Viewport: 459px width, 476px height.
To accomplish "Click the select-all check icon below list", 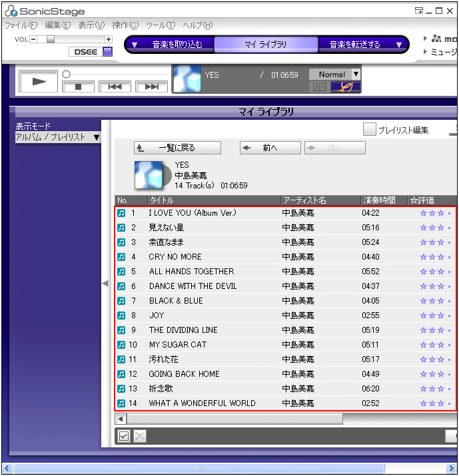I will [124, 436].
